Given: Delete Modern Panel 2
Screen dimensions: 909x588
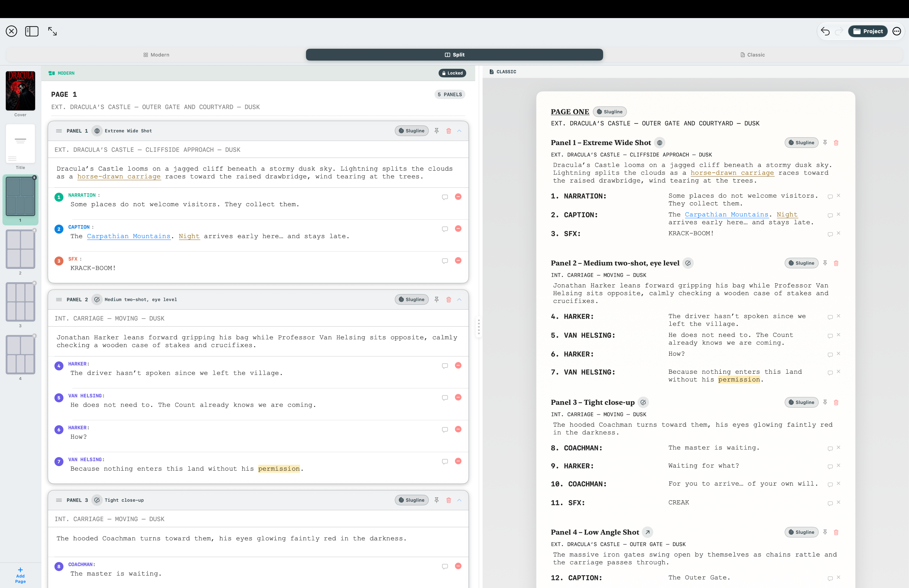Looking at the screenshot, I should [x=449, y=300].
